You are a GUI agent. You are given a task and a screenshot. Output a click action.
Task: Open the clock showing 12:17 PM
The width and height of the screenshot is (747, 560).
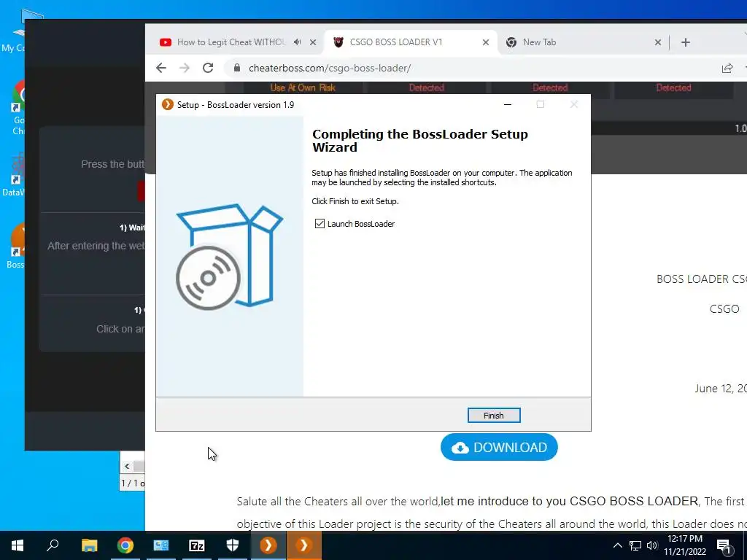pos(685,545)
